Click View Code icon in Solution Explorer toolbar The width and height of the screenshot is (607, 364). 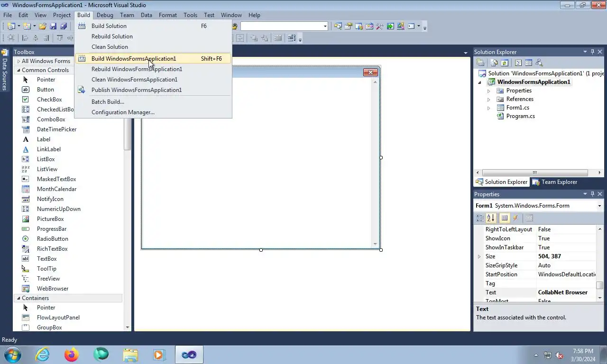pyautogui.click(x=518, y=63)
